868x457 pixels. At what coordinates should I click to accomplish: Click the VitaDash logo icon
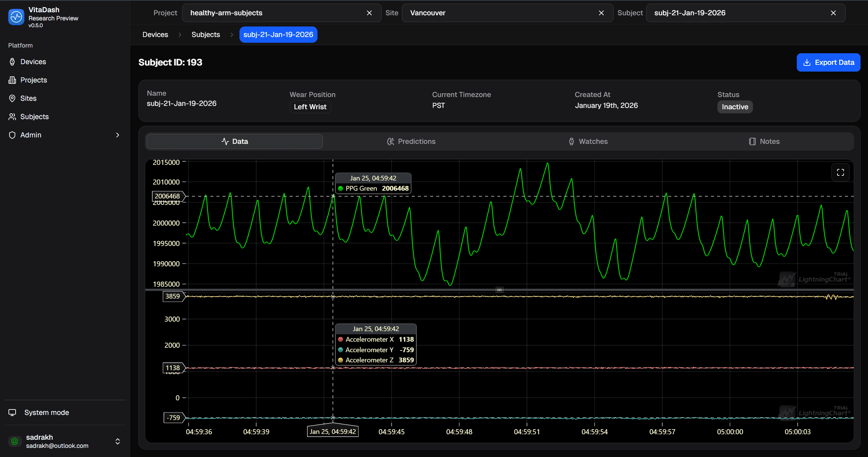[16, 16]
